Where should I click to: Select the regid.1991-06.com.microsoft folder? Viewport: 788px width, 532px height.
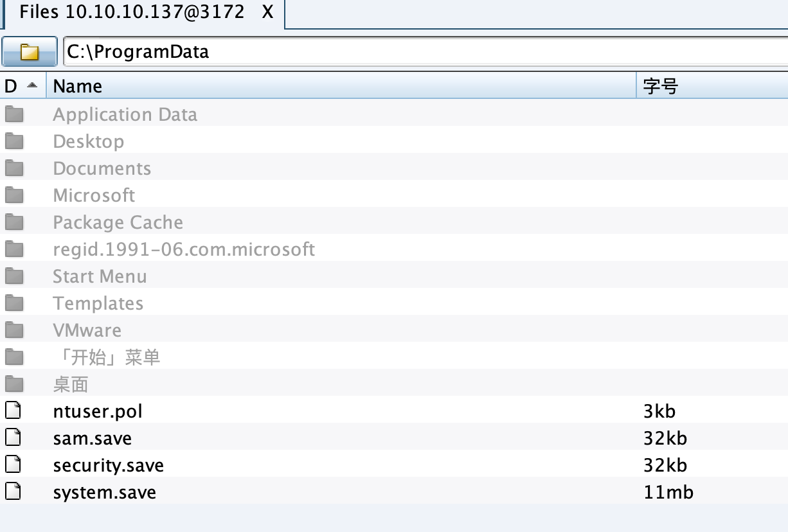184,249
